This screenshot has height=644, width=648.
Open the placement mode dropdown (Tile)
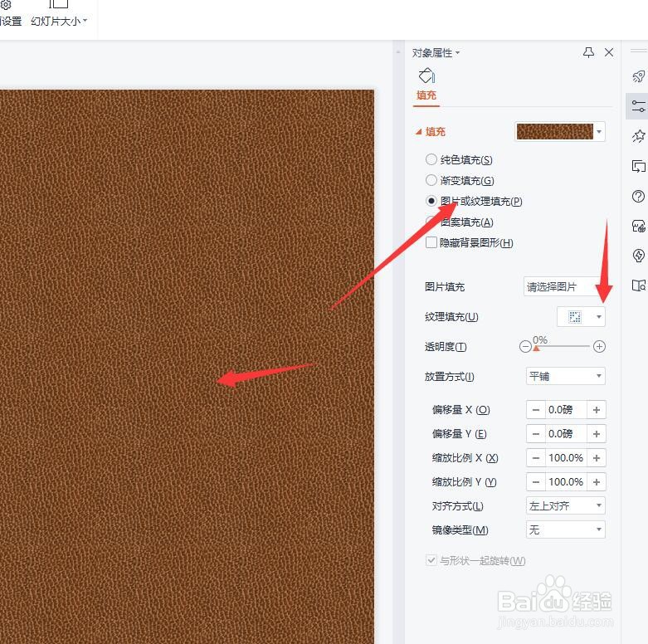coord(565,376)
